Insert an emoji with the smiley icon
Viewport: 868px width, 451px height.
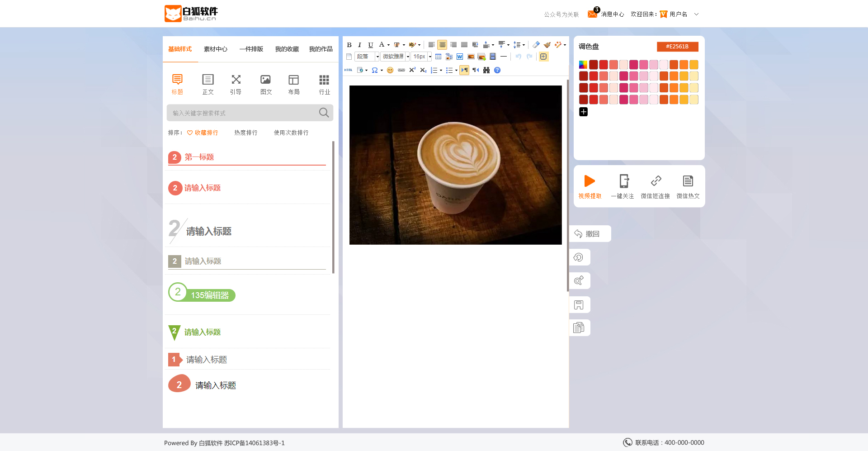[390, 70]
